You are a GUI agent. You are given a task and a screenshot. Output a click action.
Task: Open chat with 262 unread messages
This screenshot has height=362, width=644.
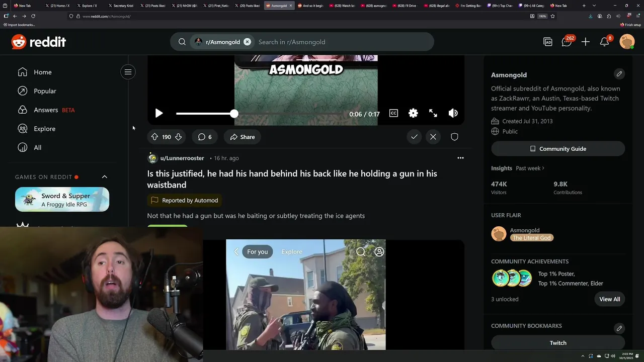[567, 42]
